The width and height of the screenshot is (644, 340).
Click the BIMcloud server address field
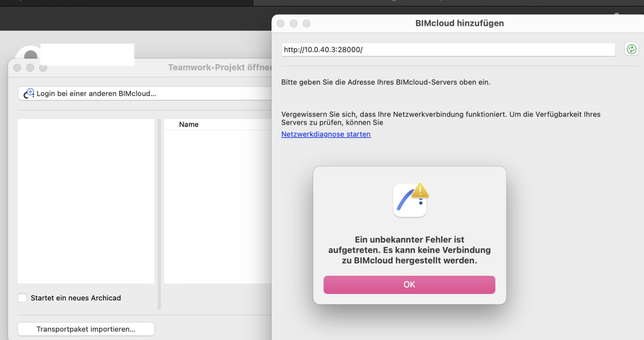[x=448, y=50]
